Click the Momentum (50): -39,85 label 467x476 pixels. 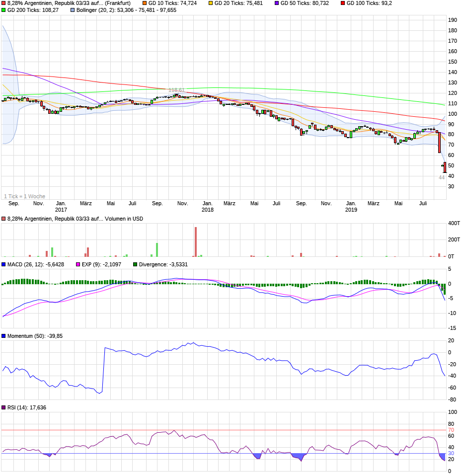tap(35, 336)
